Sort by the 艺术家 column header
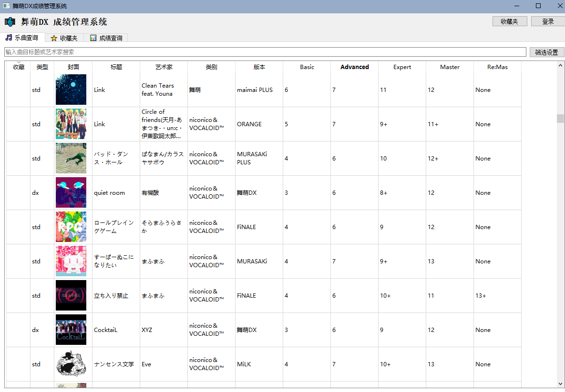This screenshot has width=565, height=392. pos(164,67)
